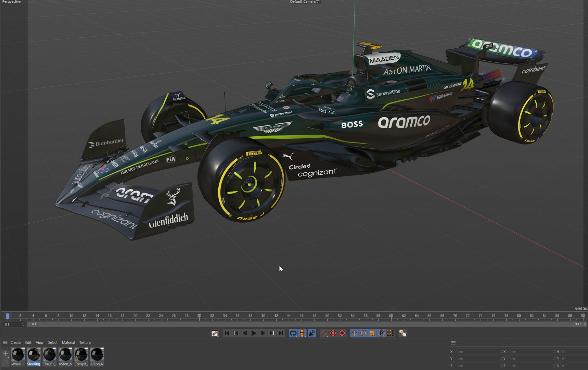Toggle point level animation recording dots icon
Viewport: 588px width, 370px height.
(390, 333)
